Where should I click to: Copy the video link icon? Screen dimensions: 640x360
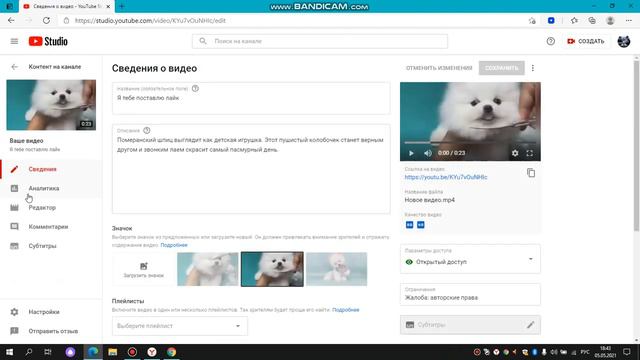coord(531,173)
